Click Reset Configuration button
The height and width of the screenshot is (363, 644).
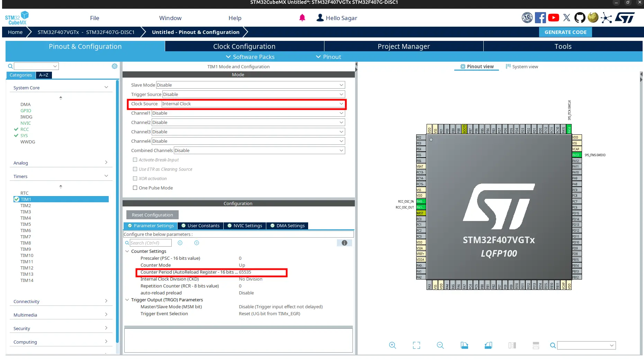pos(152,215)
